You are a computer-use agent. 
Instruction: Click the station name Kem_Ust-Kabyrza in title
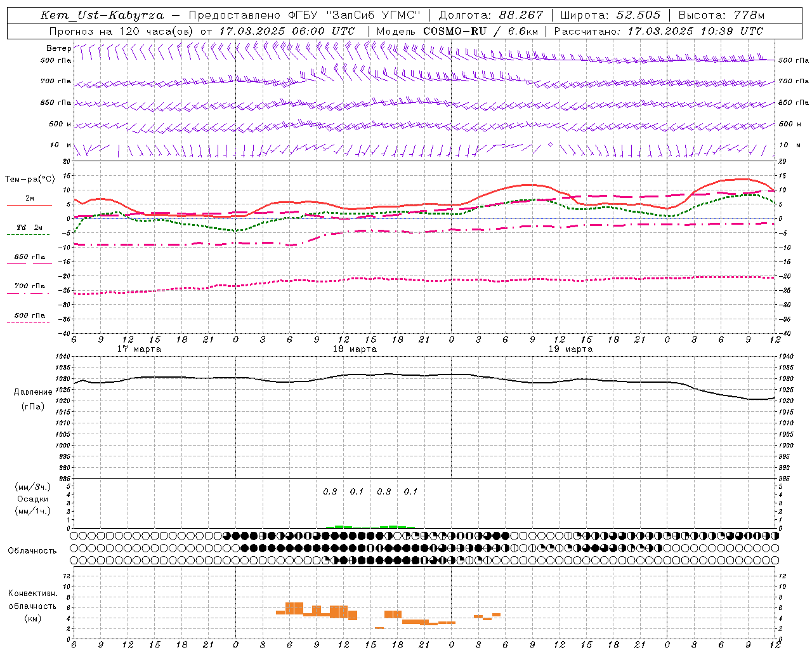click(102, 15)
